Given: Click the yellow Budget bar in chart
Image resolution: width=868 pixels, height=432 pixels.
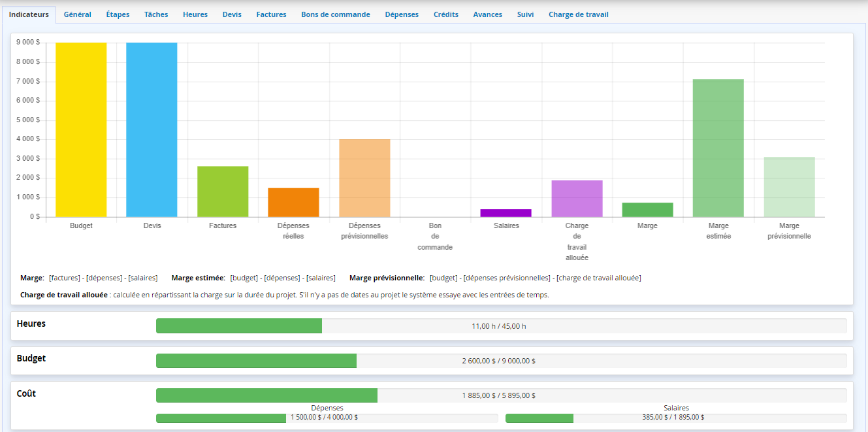Looking at the screenshot, I should 81,131.
